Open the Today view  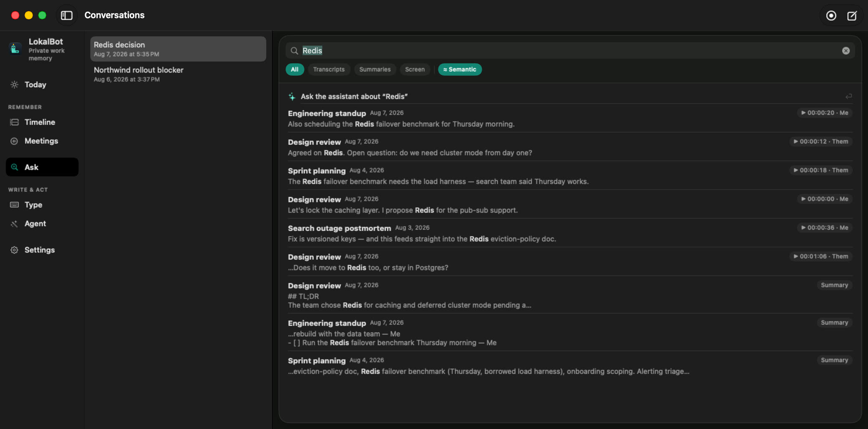tap(42, 85)
